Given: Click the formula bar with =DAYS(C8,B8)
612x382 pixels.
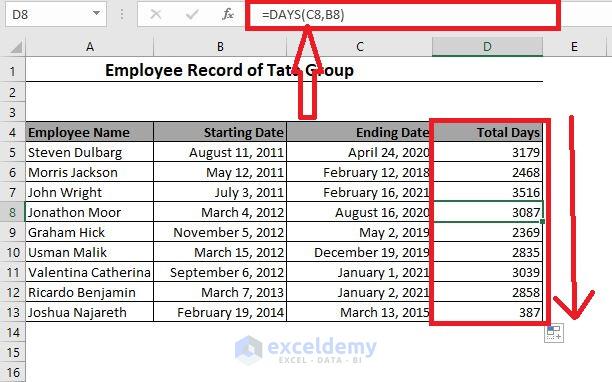Looking at the screenshot, I should (403, 15).
